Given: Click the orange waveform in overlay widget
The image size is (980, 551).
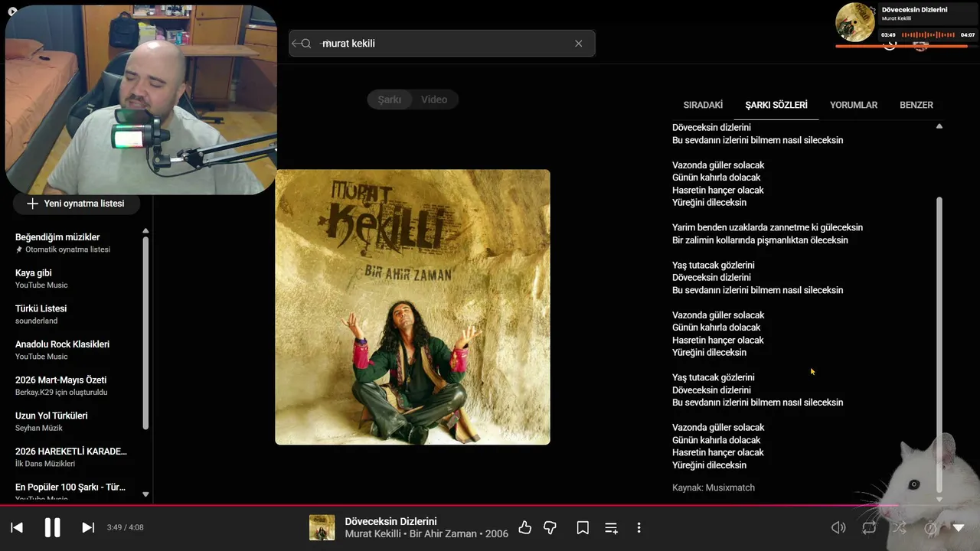Looking at the screenshot, I should pos(928,34).
